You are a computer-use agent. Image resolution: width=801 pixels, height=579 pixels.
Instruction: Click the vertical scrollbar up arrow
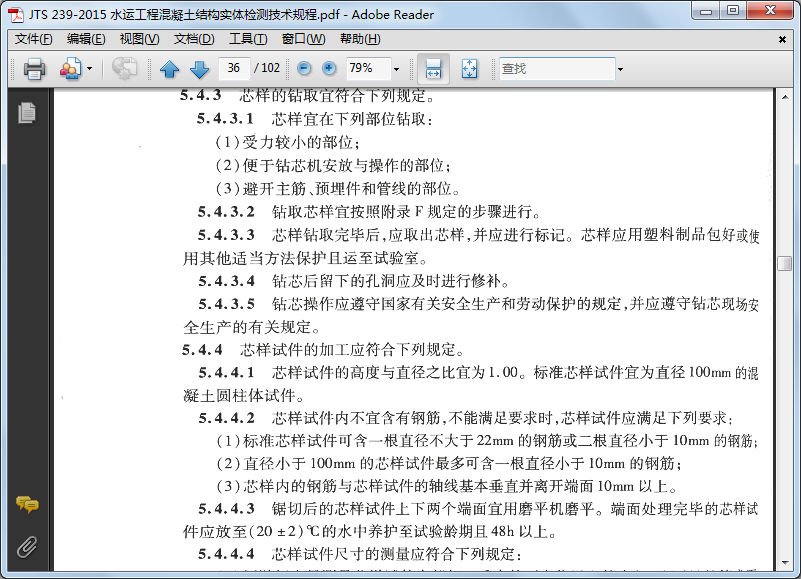click(785, 96)
